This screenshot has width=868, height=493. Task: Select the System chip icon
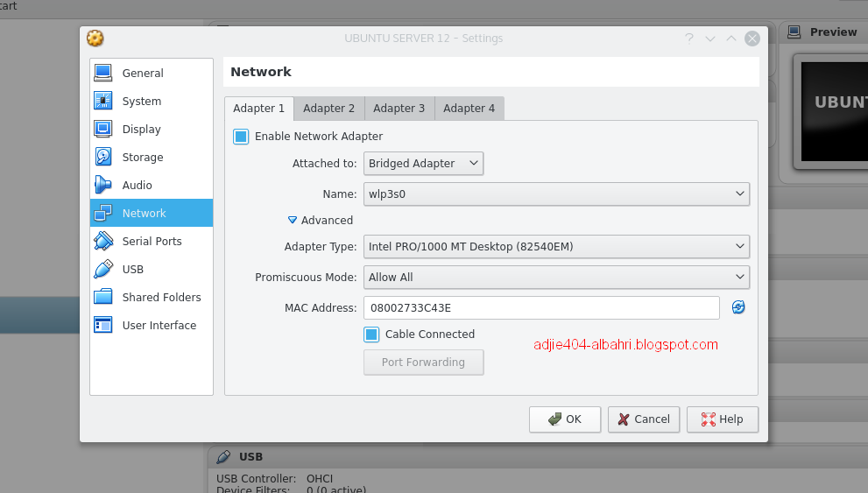coord(103,101)
